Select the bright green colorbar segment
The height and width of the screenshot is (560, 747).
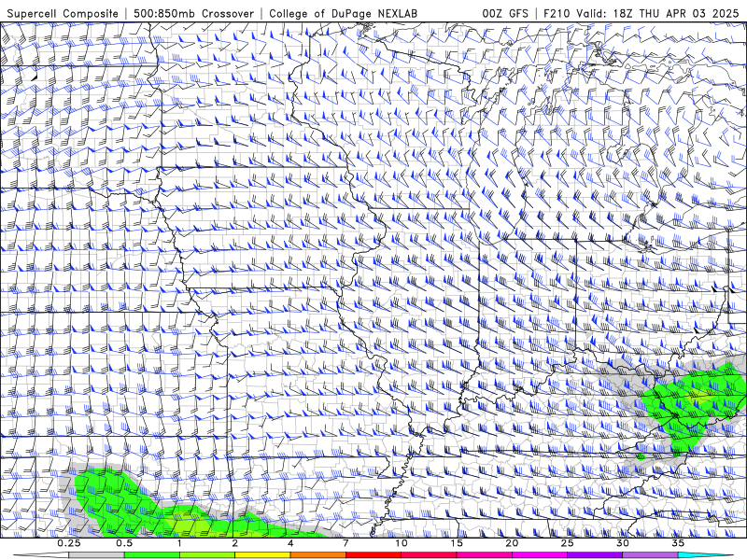click(152, 555)
